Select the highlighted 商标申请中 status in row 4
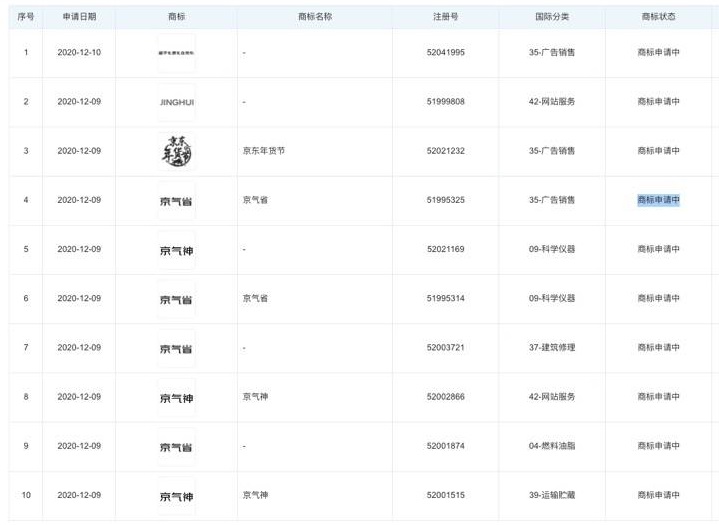This screenshot has width=719, height=525. click(658, 200)
